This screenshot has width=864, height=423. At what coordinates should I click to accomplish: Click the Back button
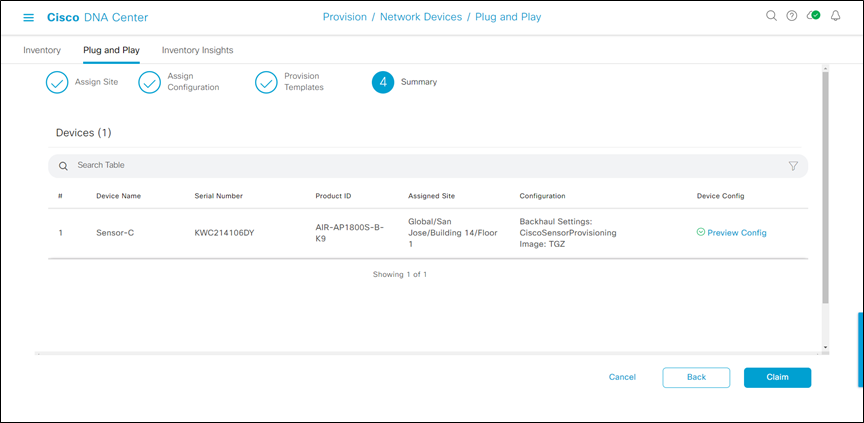pos(696,377)
